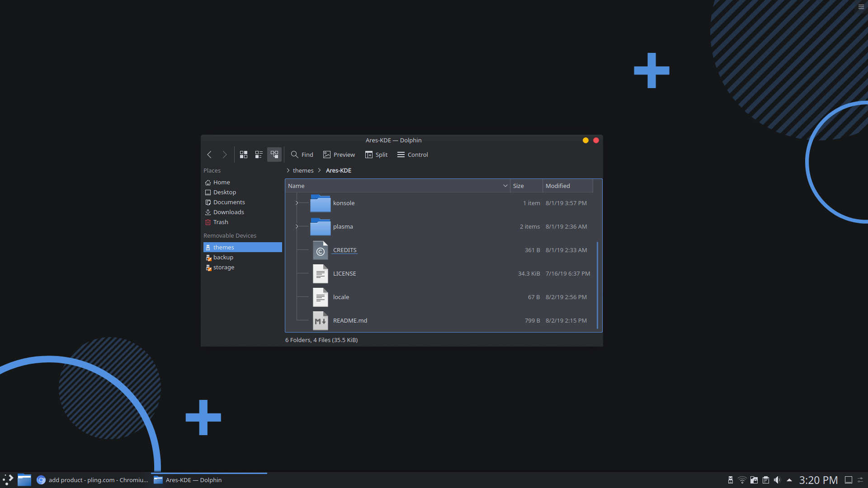Select the locale file icon

click(320, 297)
